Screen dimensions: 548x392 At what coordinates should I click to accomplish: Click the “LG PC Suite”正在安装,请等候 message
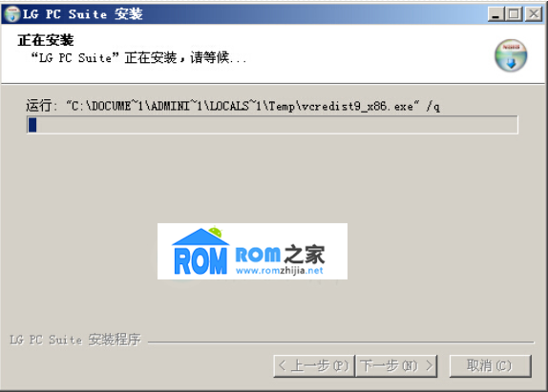[138, 57]
